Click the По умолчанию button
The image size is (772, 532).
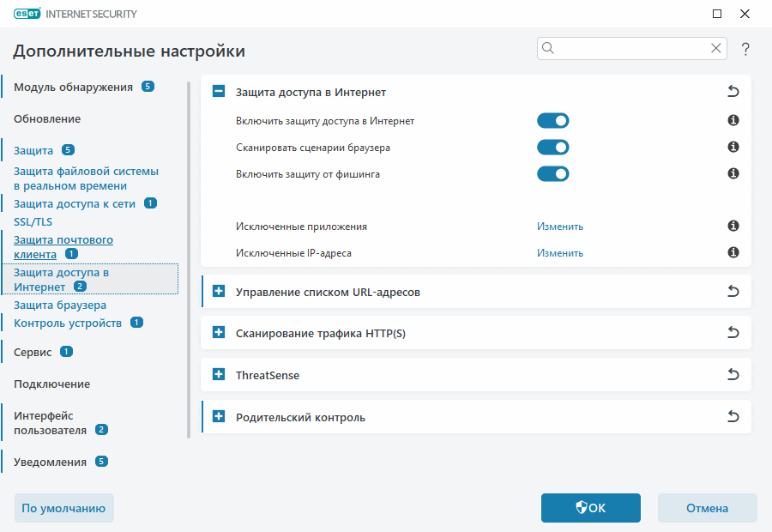pyautogui.click(x=63, y=508)
